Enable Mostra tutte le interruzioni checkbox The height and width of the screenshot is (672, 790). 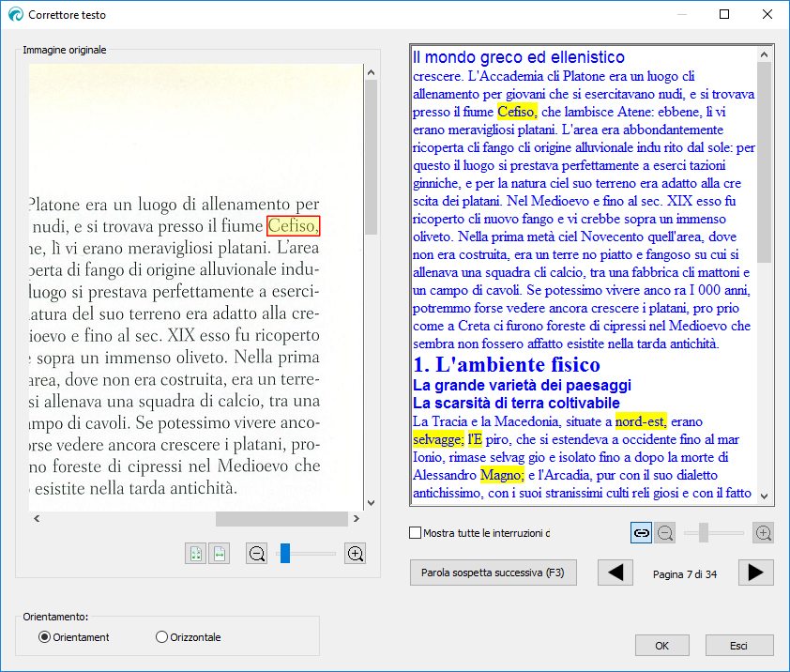click(416, 533)
